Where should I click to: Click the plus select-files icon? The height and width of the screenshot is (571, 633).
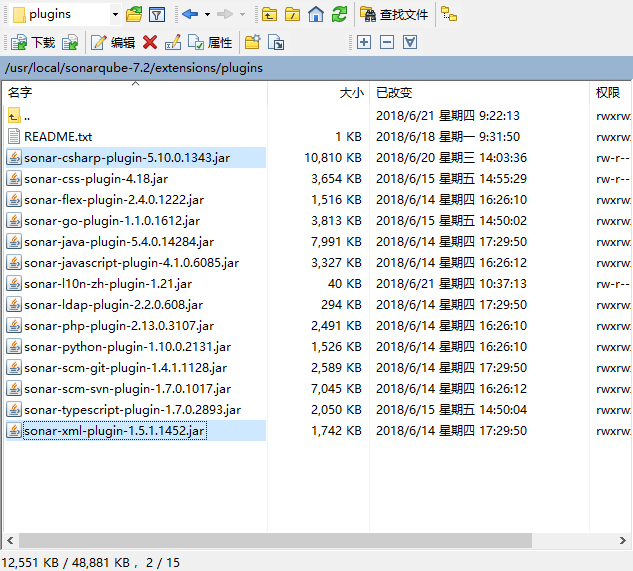[364, 42]
